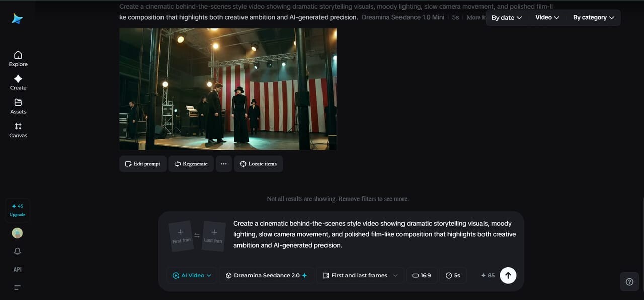Open the First and last frames dropdown

tap(360, 275)
